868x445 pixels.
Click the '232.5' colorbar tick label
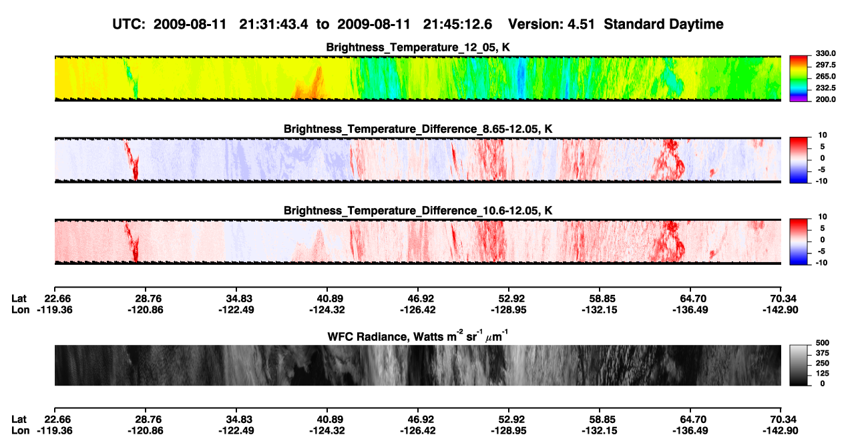(x=825, y=88)
